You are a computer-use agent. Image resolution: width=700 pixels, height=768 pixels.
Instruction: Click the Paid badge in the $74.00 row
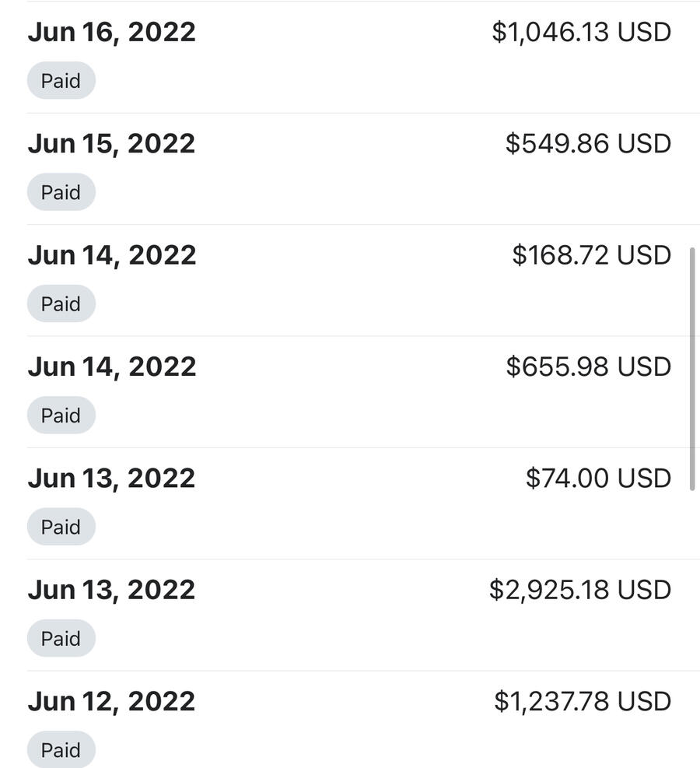click(61, 527)
